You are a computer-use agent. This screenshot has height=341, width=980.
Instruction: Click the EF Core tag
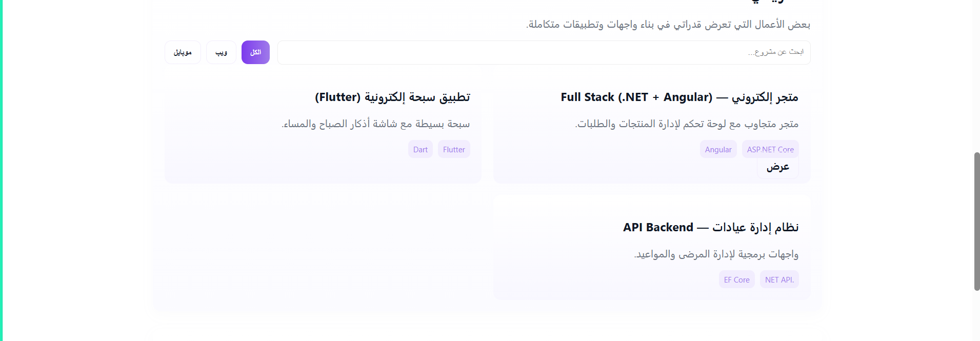737,279
